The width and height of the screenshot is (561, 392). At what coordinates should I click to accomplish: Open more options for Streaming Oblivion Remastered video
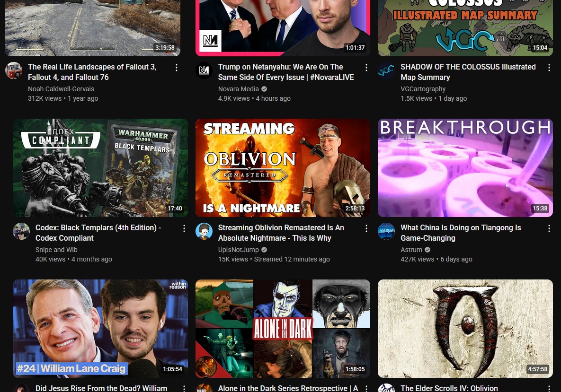[x=366, y=228]
